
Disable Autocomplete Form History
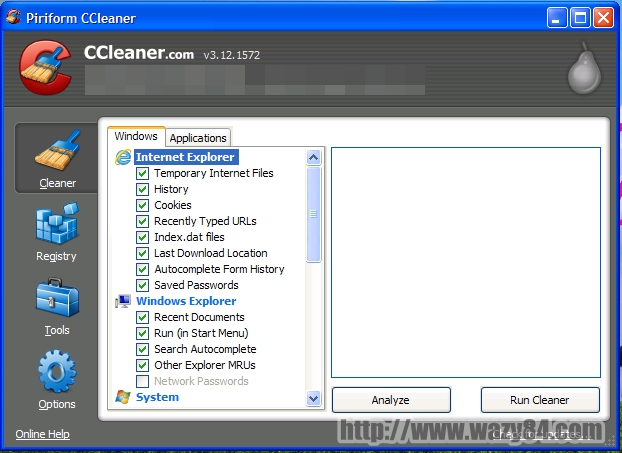(x=142, y=269)
